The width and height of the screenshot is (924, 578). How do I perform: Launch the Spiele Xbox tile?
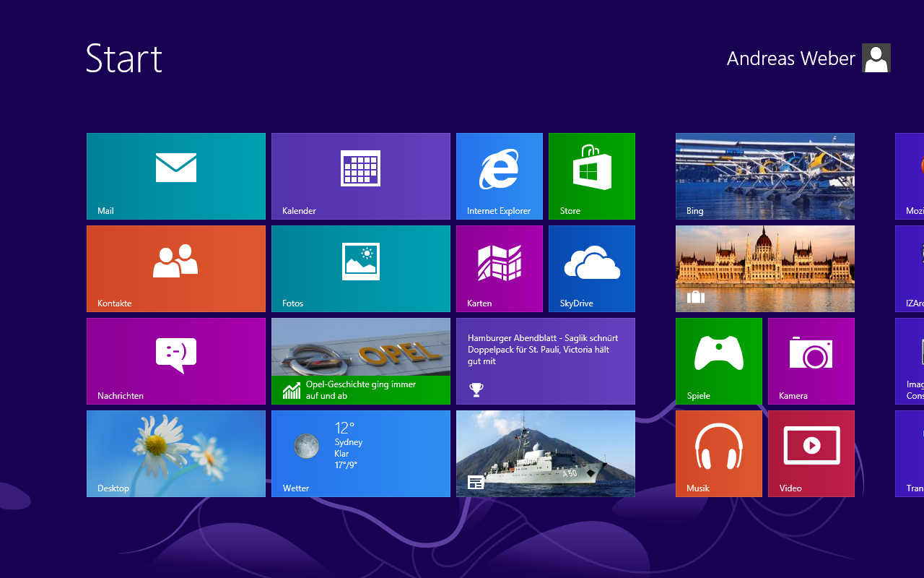719,361
